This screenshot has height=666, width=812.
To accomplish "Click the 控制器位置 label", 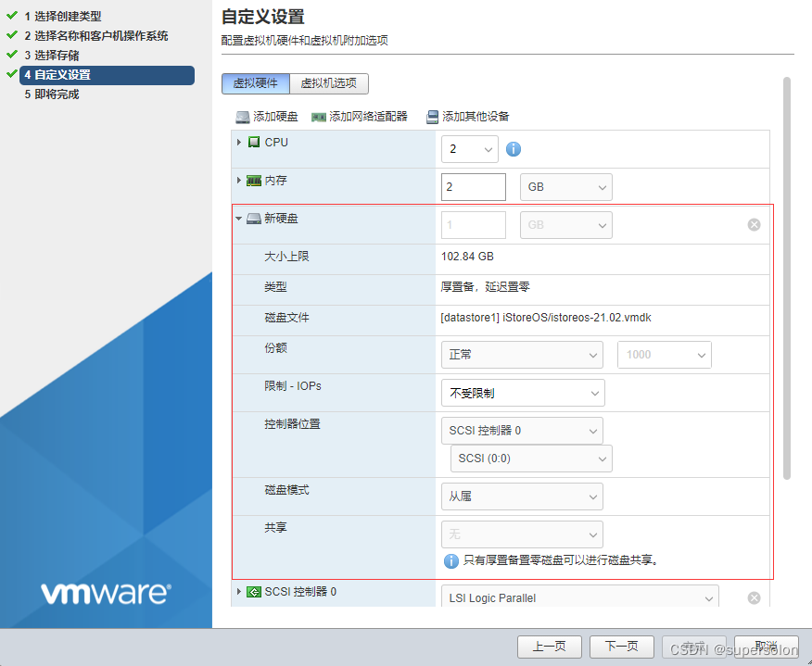I will pyautogui.click(x=292, y=424).
